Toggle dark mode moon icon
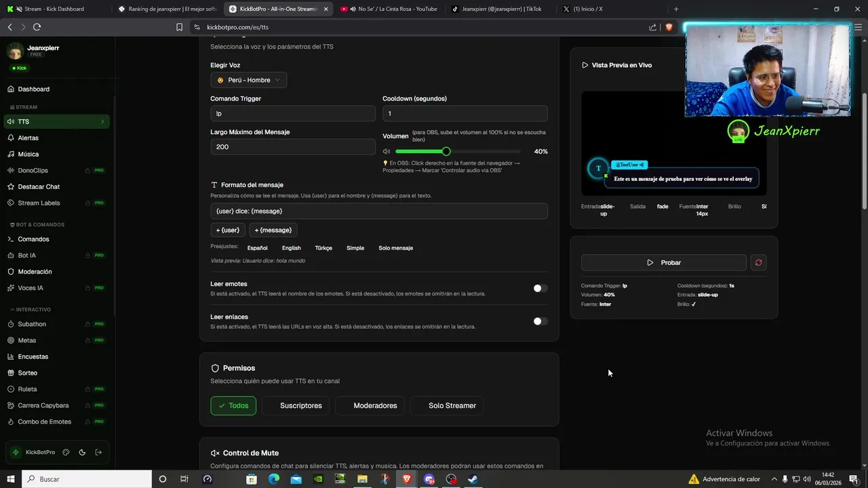Screen dimensions: 868x488 [82, 452]
